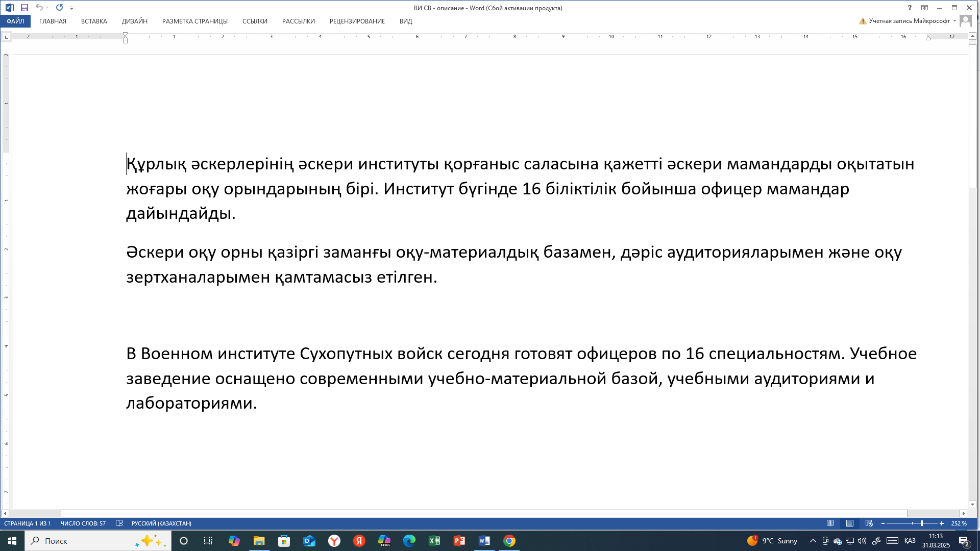
Task: Switch to the ССЫЛКИ tab
Action: pos(255,21)
